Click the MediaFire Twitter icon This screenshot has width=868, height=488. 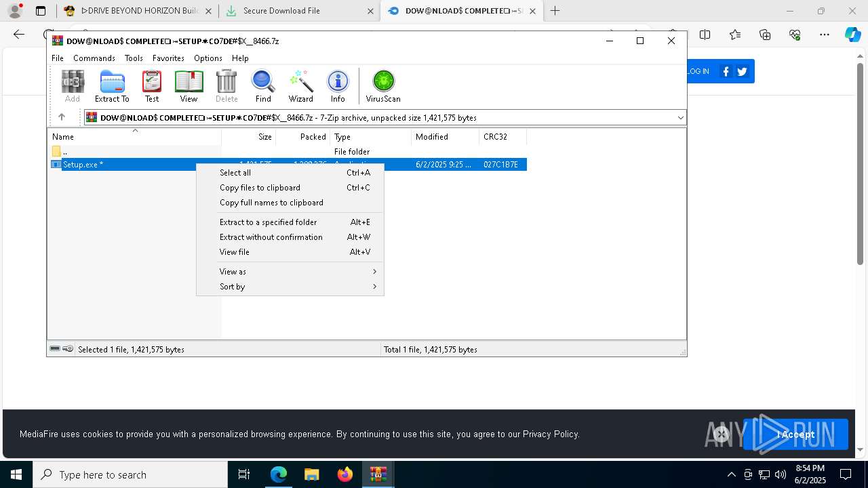tap(742, 71)
